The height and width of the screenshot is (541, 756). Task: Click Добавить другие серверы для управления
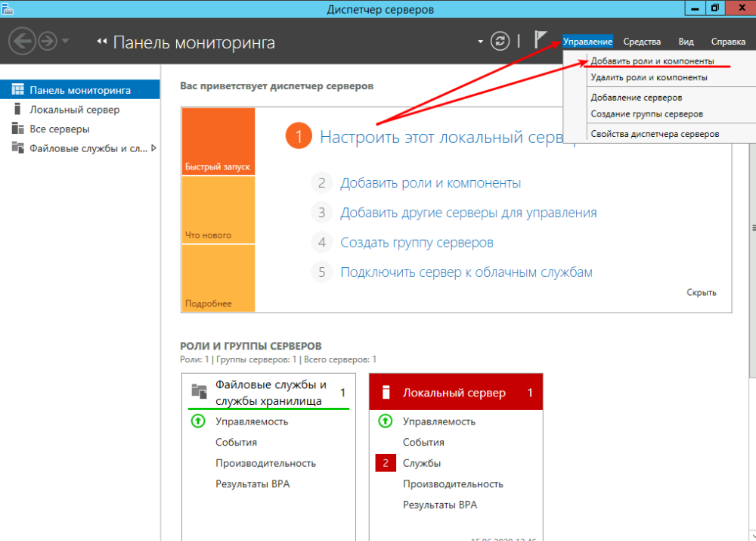tap(469, 213)
